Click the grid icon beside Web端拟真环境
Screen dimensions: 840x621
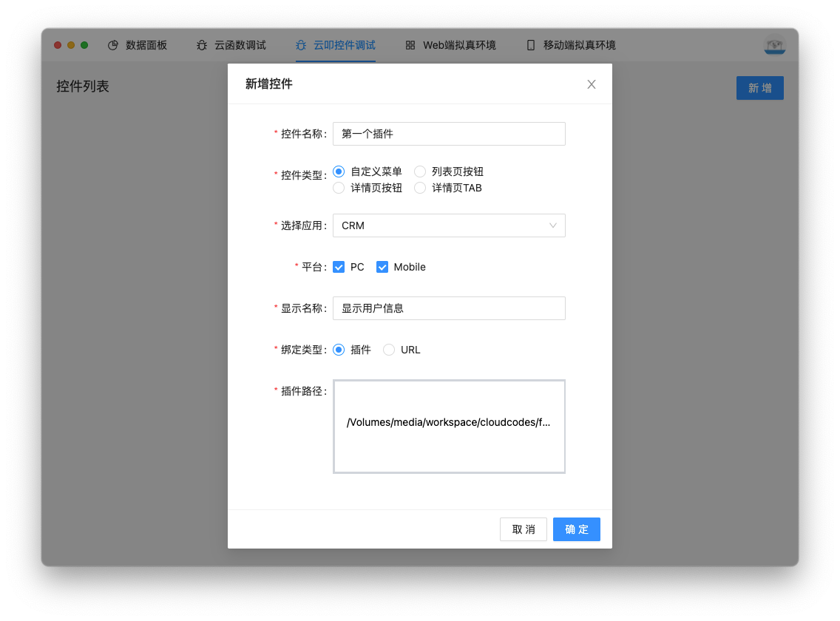click(410, 45)
